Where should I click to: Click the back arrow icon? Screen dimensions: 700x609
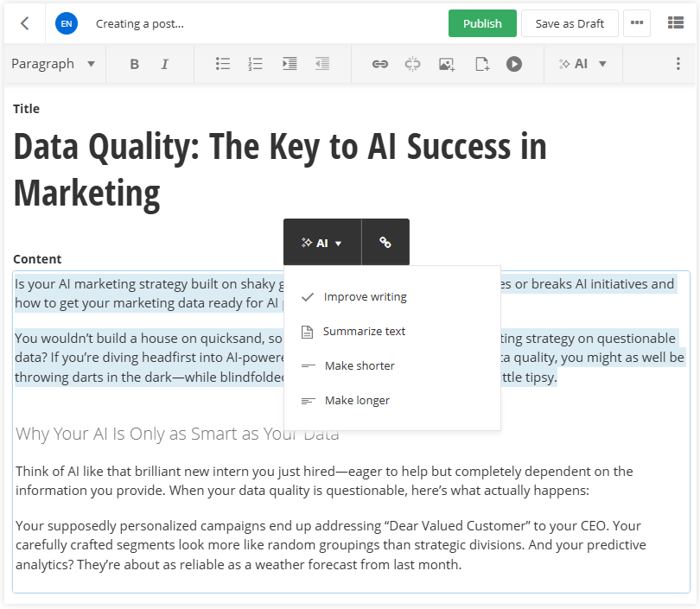[24, 23]
